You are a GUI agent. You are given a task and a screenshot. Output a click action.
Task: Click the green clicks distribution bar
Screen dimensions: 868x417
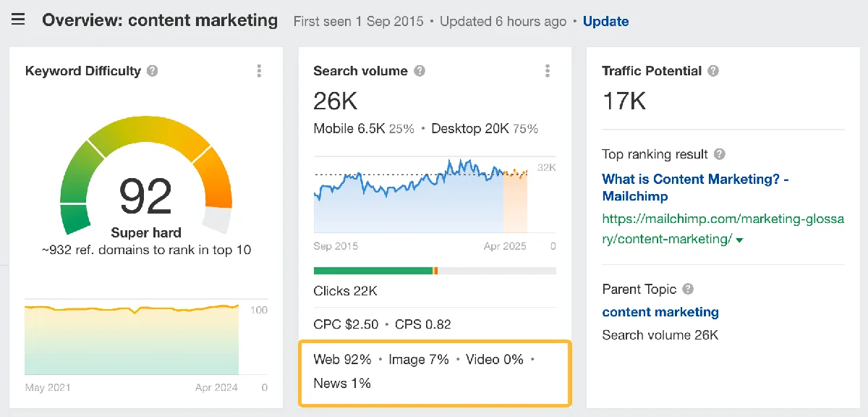pyautogui.click(x=373, y=271)
